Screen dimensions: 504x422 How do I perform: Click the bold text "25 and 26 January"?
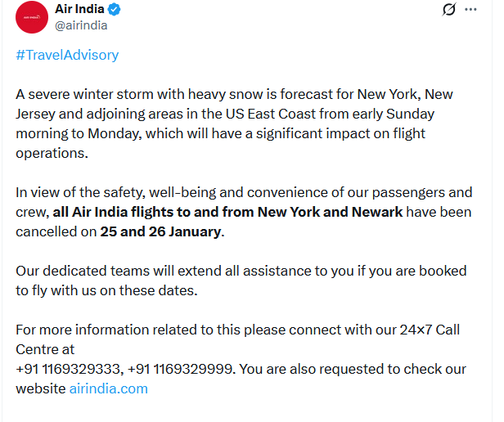coord(160,231)
